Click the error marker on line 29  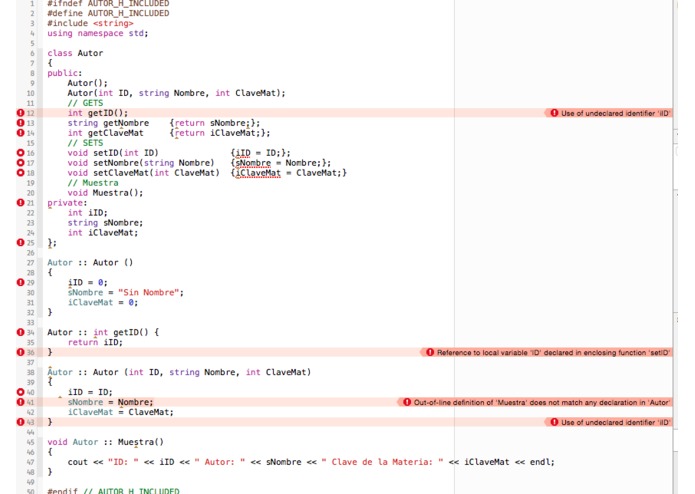coord(20,282)
